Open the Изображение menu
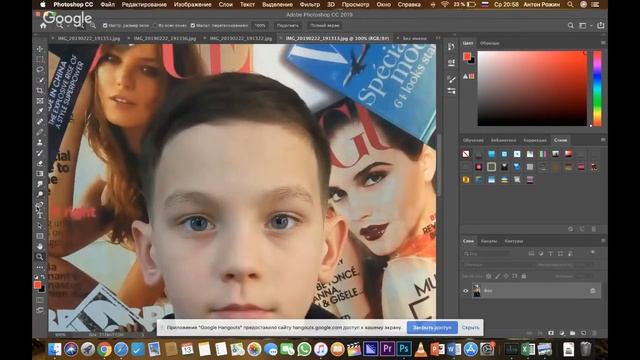 click(x=193, y=4)
